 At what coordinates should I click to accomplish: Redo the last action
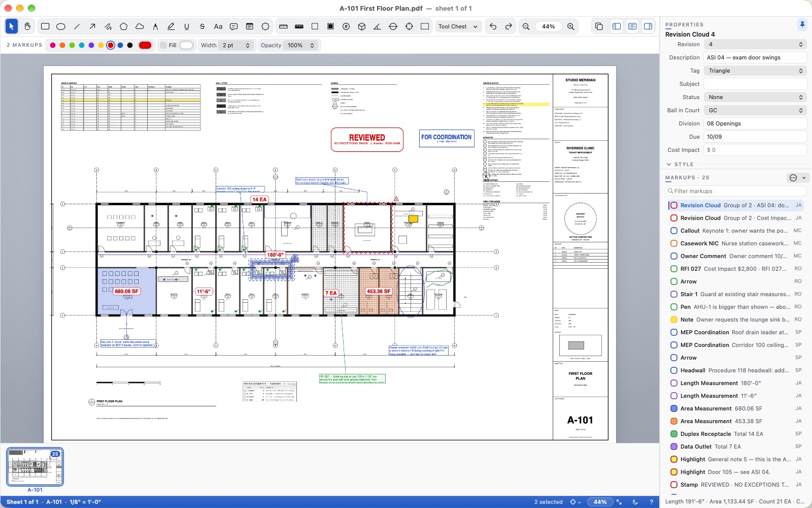[509, 26]
